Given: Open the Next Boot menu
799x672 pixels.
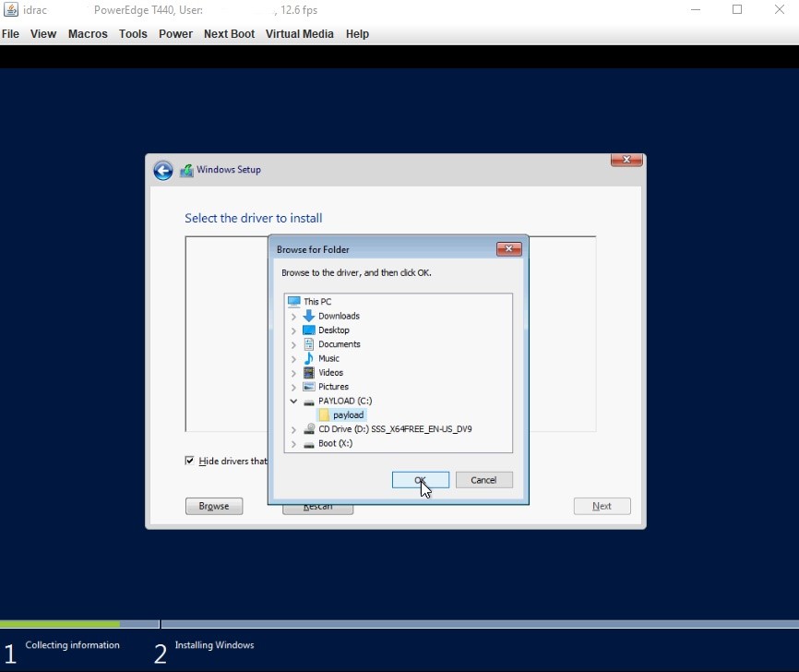Looking at the screenshot, I should (x=229, y=34).
